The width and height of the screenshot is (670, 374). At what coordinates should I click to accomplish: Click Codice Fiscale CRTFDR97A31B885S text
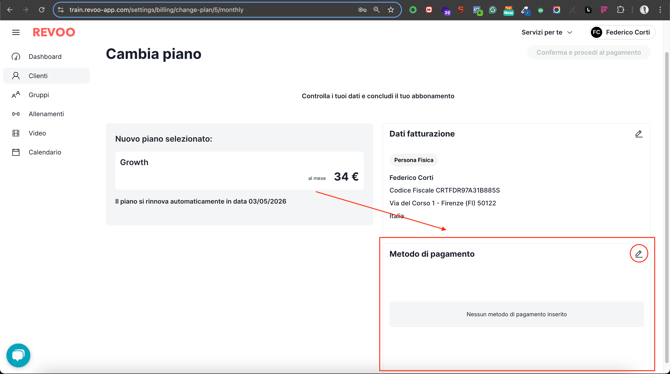tap(444, 190)
